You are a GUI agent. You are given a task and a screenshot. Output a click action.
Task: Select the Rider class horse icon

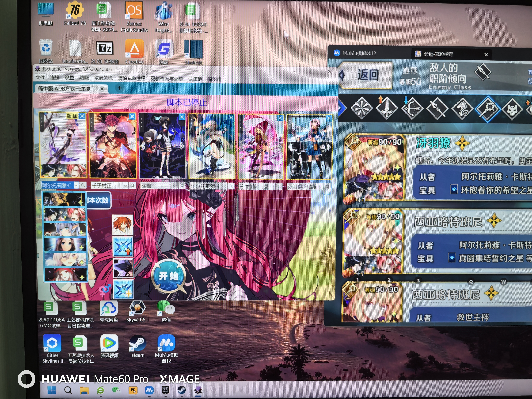tap(463, 109)
